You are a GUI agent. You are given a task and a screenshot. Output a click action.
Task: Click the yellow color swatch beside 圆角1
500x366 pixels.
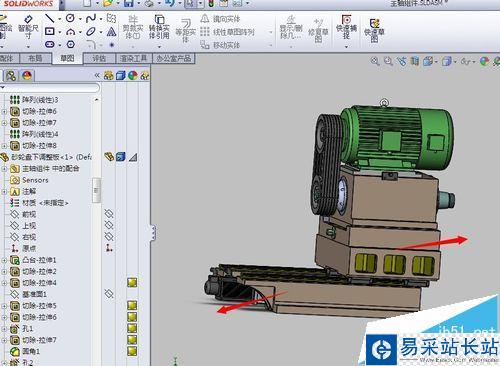click(132, 351)
